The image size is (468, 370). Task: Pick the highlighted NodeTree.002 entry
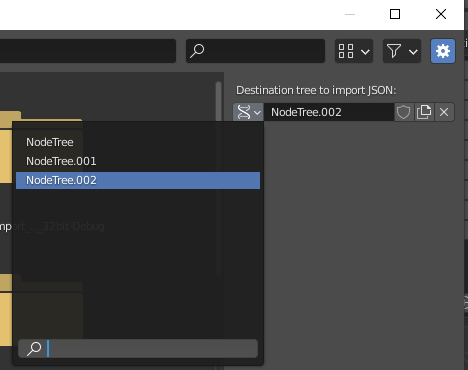click(138, 180)
